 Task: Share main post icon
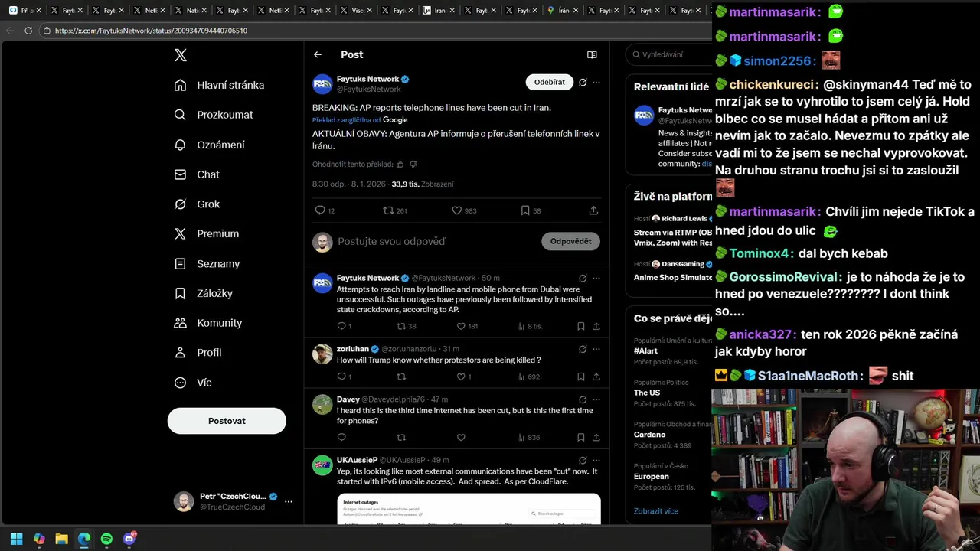pyautogui.click(x=593, y=210)
